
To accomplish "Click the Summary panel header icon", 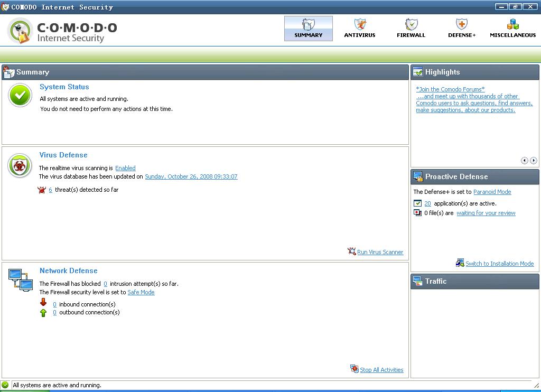I will click(8, 72).
